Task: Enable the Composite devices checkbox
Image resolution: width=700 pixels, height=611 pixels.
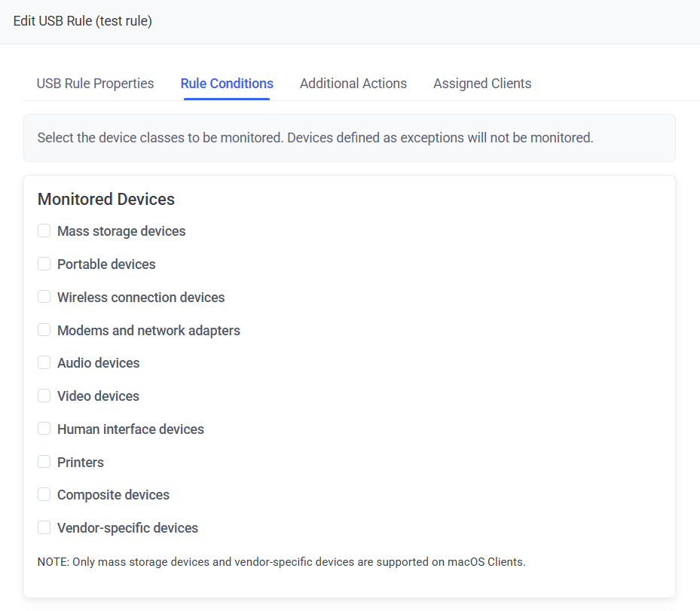Action: point(44,495)
